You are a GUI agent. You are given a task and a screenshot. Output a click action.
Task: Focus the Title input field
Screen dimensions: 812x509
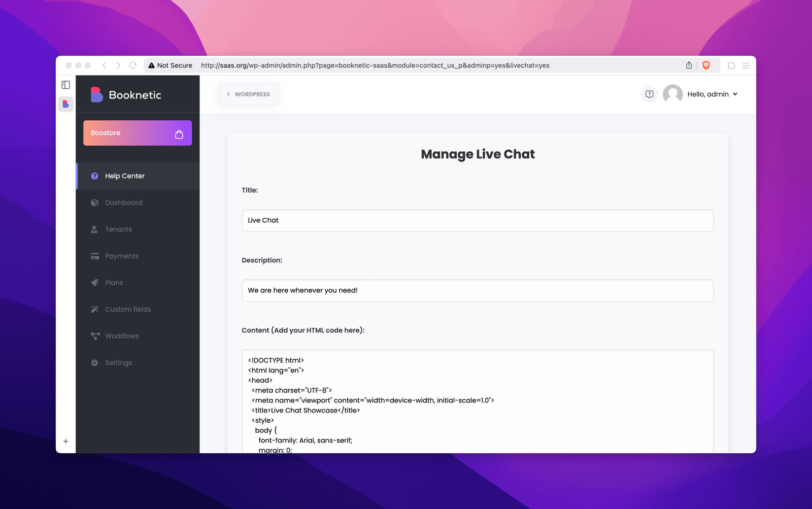point(478,220)
